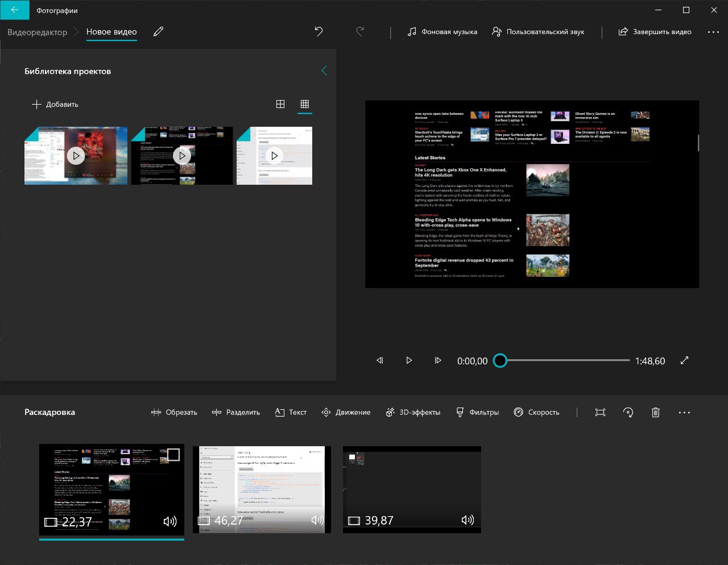Image resolution: width=728 pixels, height=565 pixels.
Task: Adjust volume of the 22,37 clip
Action: pos(170,521)
